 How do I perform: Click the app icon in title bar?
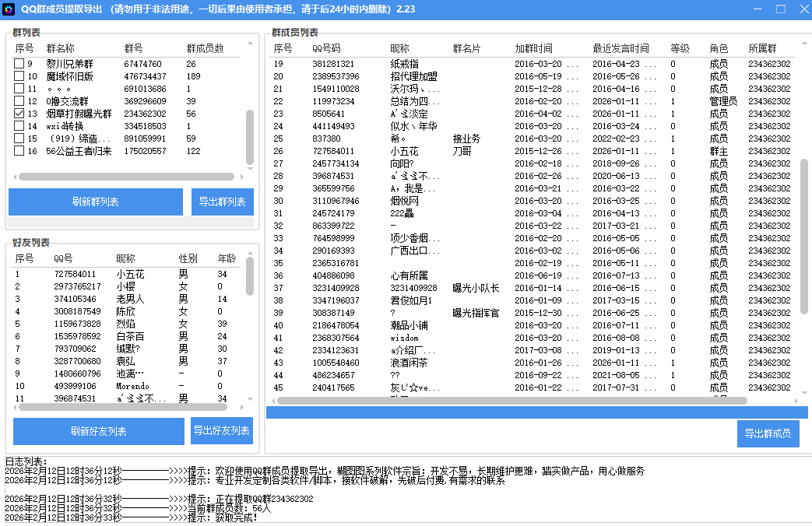[x=9, y=9]
